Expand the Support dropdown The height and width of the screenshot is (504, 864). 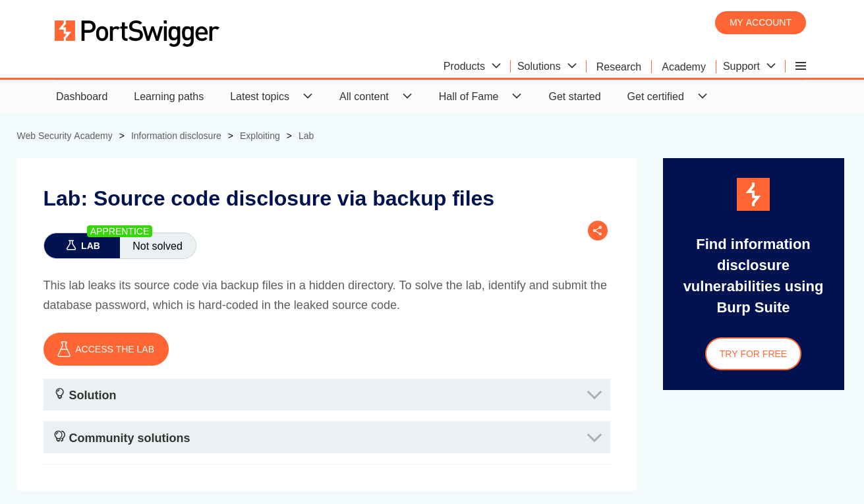point(749,66)
